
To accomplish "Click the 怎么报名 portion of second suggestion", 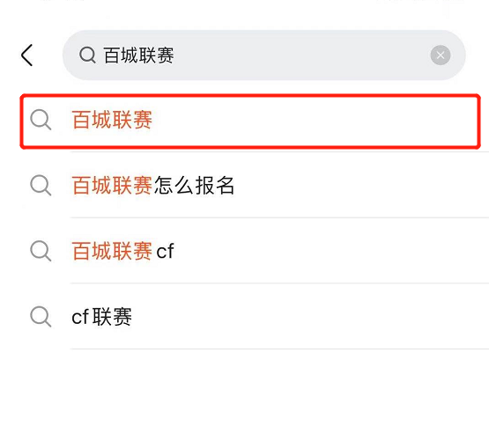I will pos(195,186).
